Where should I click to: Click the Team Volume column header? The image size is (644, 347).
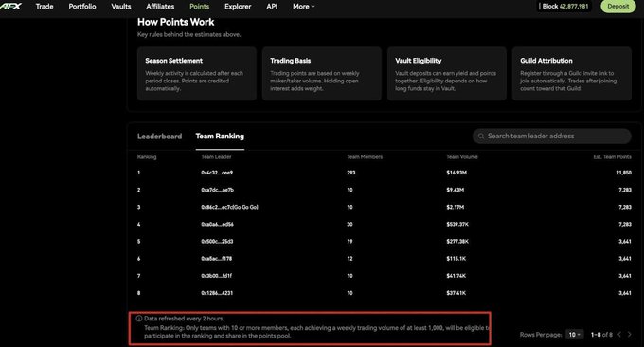coord(462,157)
